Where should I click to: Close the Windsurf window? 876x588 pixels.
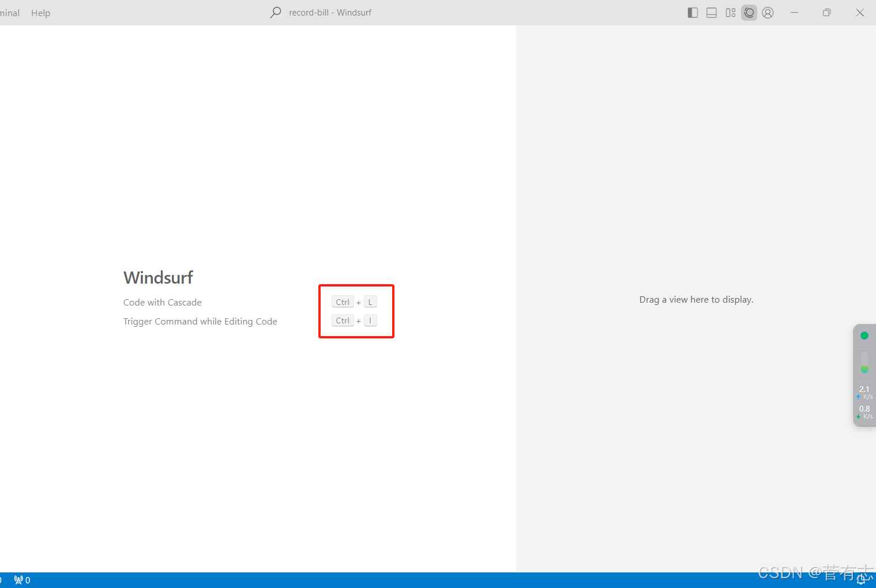860,13
